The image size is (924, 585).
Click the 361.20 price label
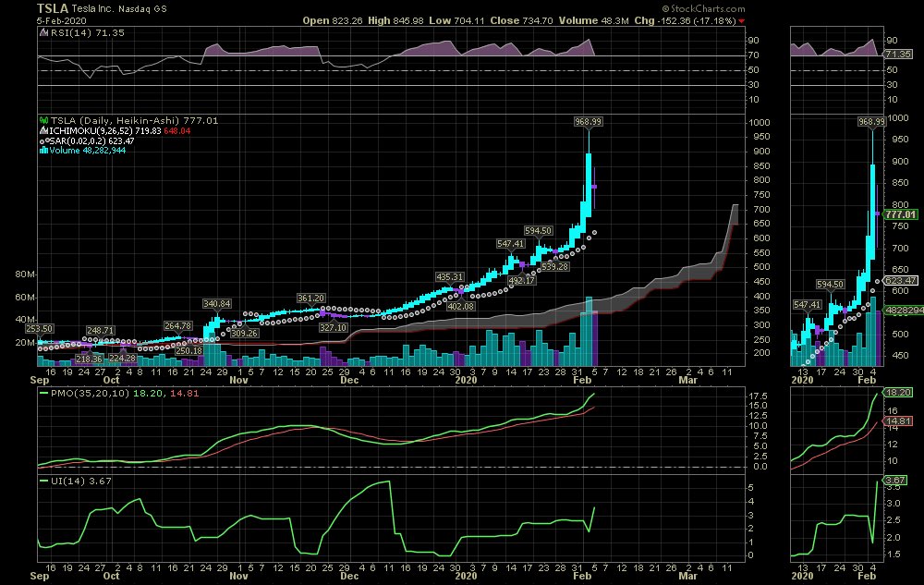pos(310,299)
